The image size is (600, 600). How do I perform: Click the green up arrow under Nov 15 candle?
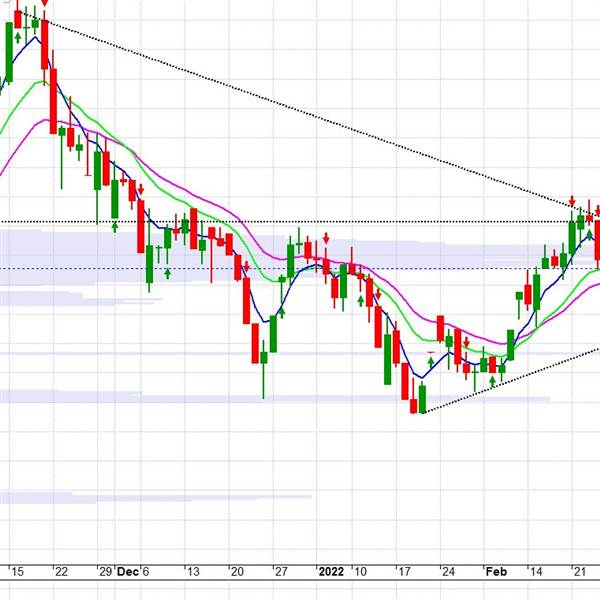coord(18,38)
